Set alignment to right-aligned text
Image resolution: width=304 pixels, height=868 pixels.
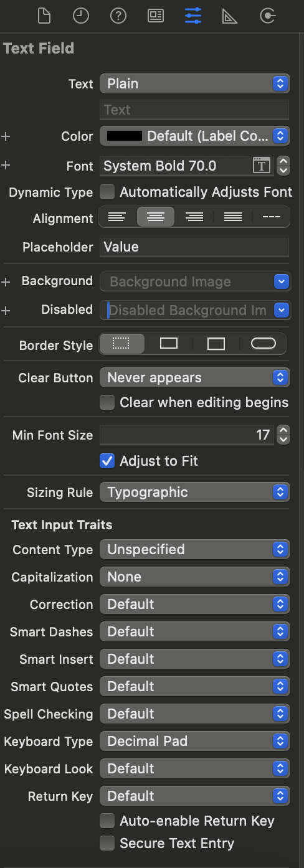[x=194, y=217]
